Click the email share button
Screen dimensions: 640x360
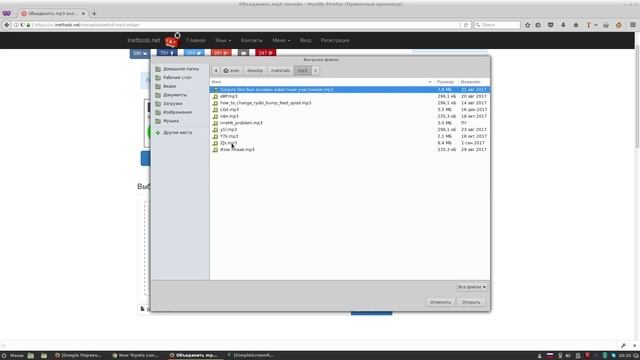[x=244, y=53]
